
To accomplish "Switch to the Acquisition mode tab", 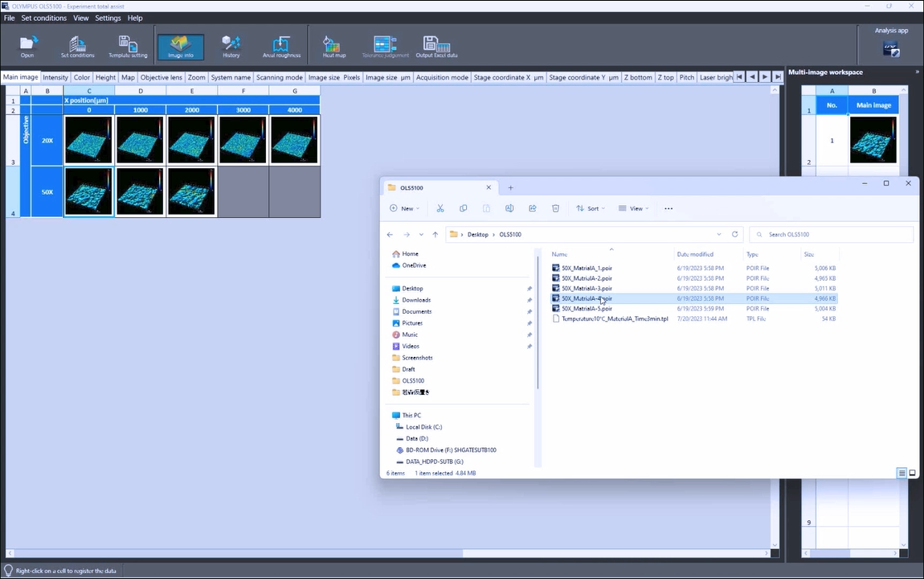I will 442,77.
